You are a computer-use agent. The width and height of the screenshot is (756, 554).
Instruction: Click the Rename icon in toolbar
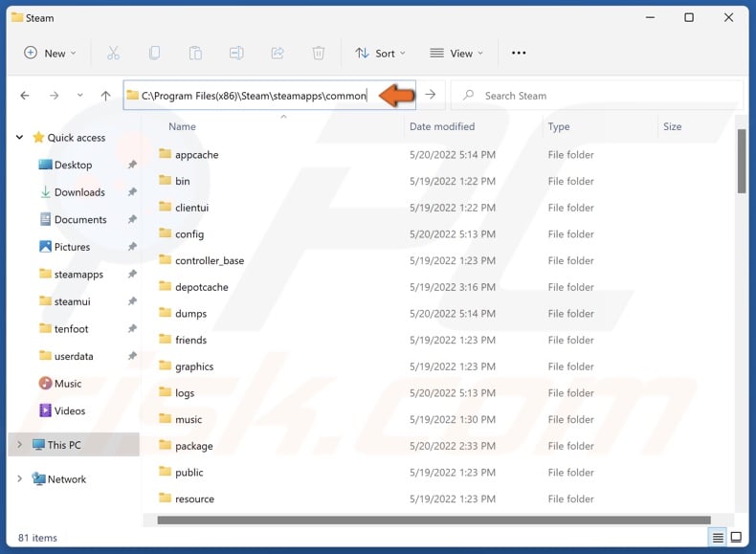[x=236, y=53]
